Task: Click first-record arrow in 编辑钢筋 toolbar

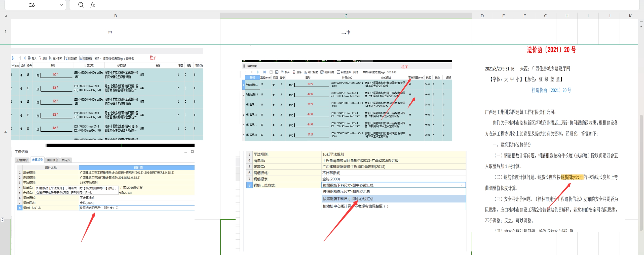Action: (245, 72)
